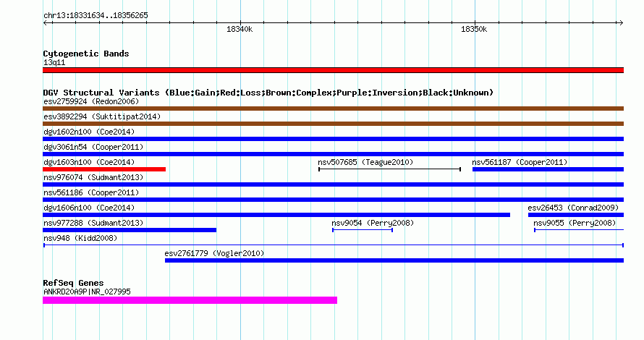Click the Cytogenetic Bands track title

coord(86,54)
